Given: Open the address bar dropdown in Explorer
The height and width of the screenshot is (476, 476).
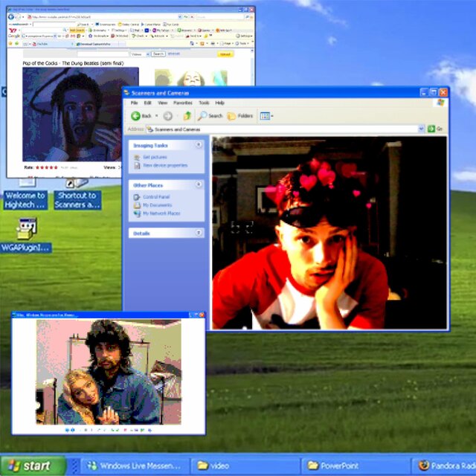Looking at the screenshot, I should 421,129.
